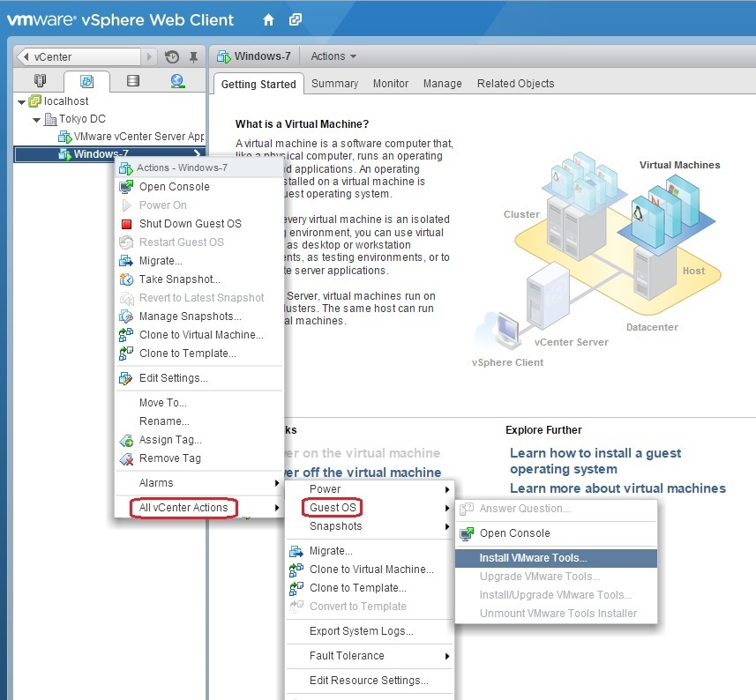The image size is (756, 700).
Task: Open the Related Objects tab
Action: pyautogui.click(x=515, y=84)
